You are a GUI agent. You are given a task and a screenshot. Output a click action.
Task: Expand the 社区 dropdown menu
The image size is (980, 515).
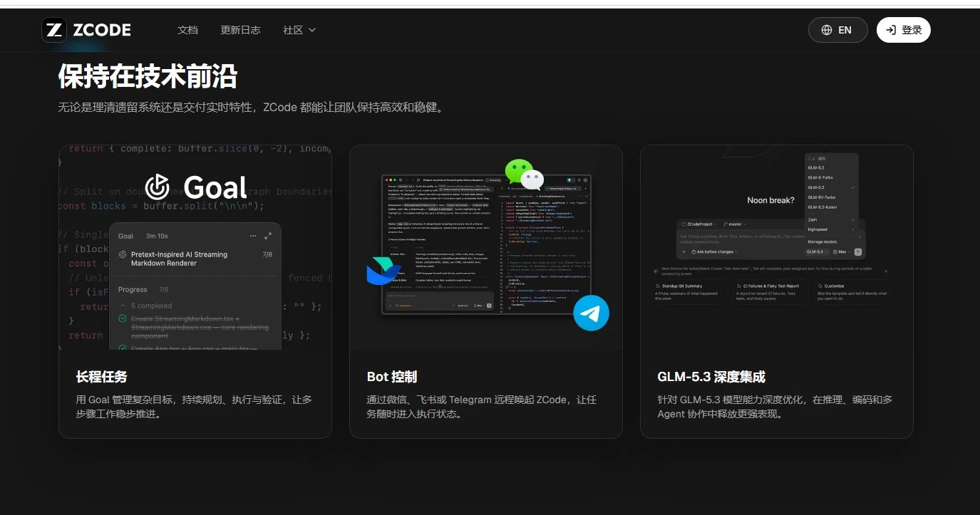tap(299, 30)
